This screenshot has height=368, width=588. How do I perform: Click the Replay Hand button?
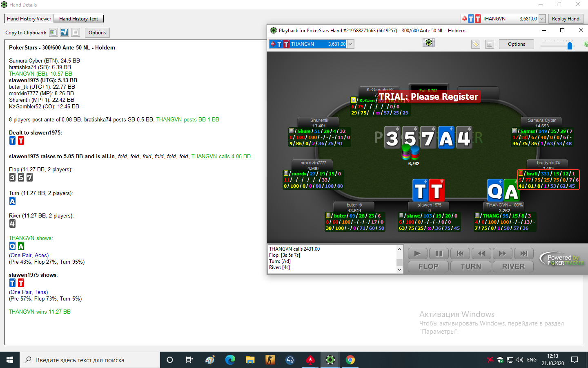[x=566, y=19]
